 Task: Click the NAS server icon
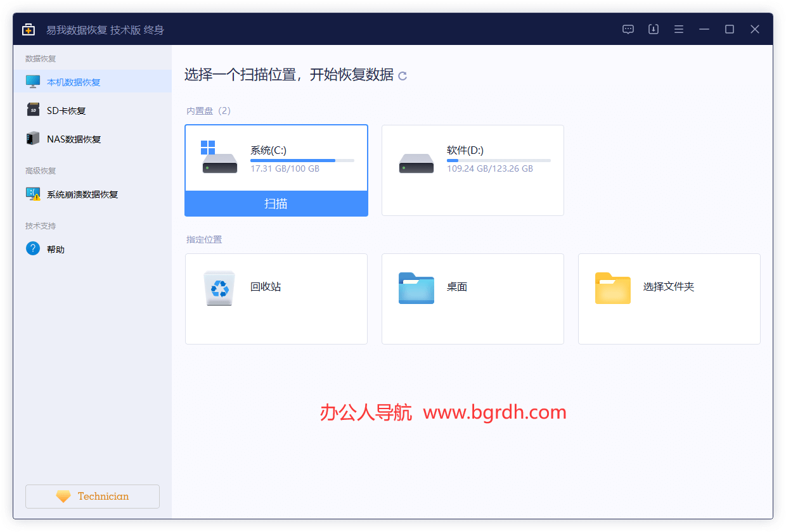coord(33,139)
